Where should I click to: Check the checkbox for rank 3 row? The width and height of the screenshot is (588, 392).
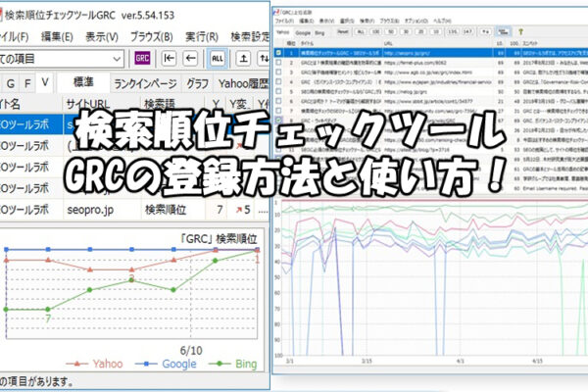click(278, 72)
